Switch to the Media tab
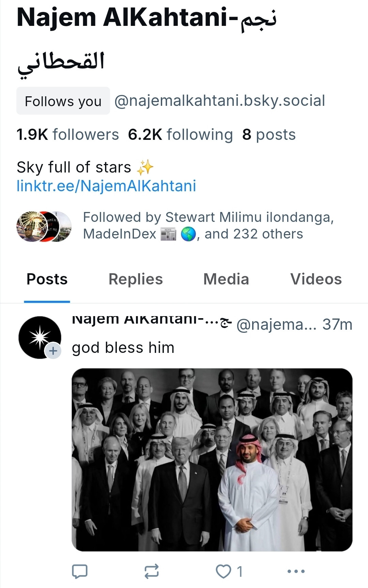Image resolution: width=368 pixels, height=588 pixels. [x=226, y=279]
